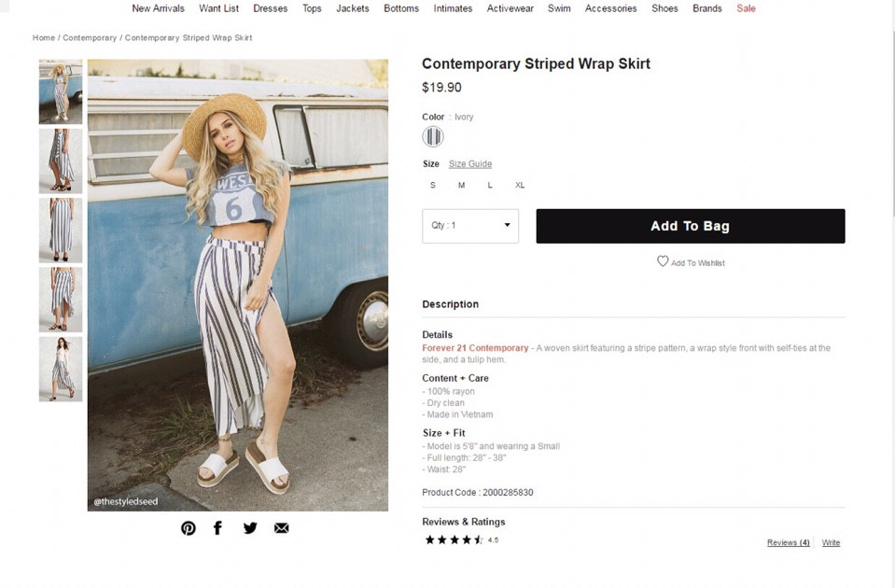
Task: Click the Add To Bag button
Action: tap(690, 226)
